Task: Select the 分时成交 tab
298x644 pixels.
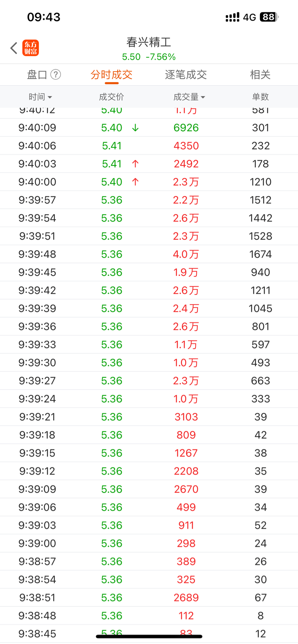Action: 111,74
